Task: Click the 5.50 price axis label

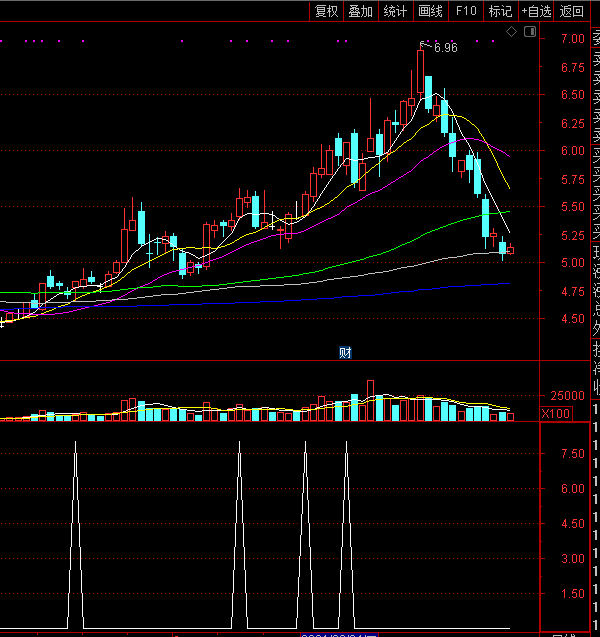Action: [573, 206]
